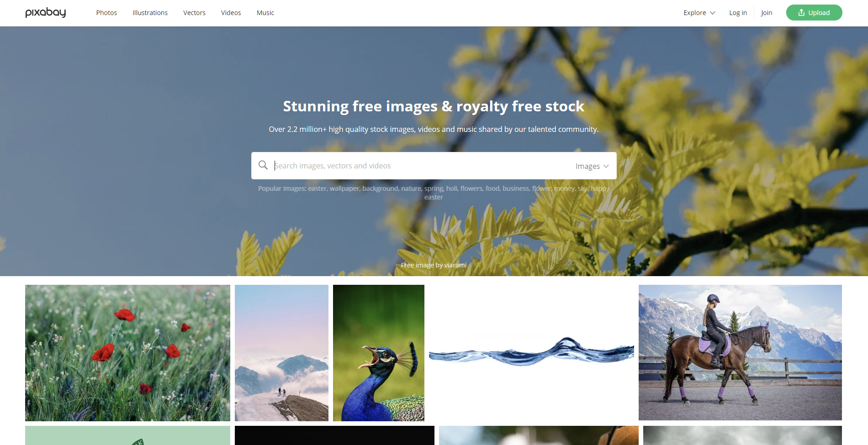868x445 pixels.
Task: Open the blue peacock photo
Action: 379,353
